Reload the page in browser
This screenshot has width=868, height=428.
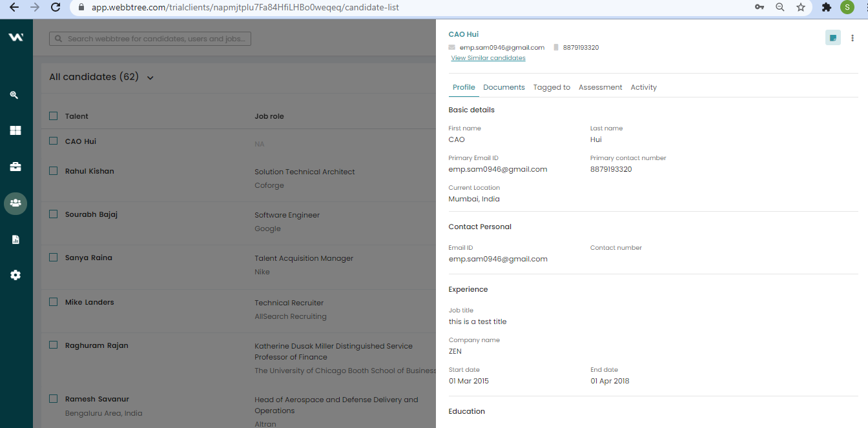[56, 7]
